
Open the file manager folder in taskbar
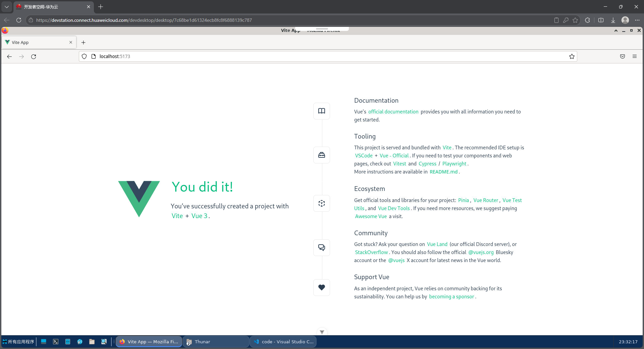tap(92, 342)
